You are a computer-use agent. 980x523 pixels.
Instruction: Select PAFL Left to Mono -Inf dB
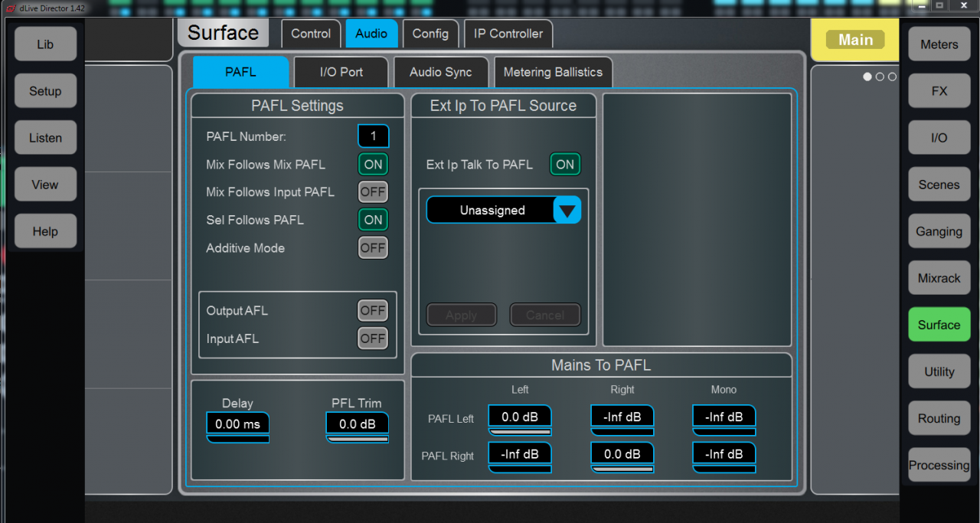point(724,420)
